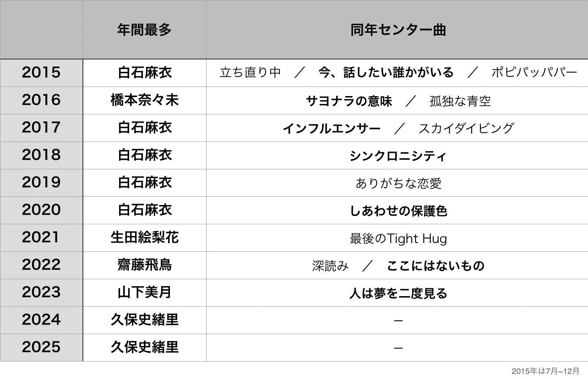The width and height of the screenshot is (588, 379).
Task: Select the song 孤独な青空
Action: 460,101
